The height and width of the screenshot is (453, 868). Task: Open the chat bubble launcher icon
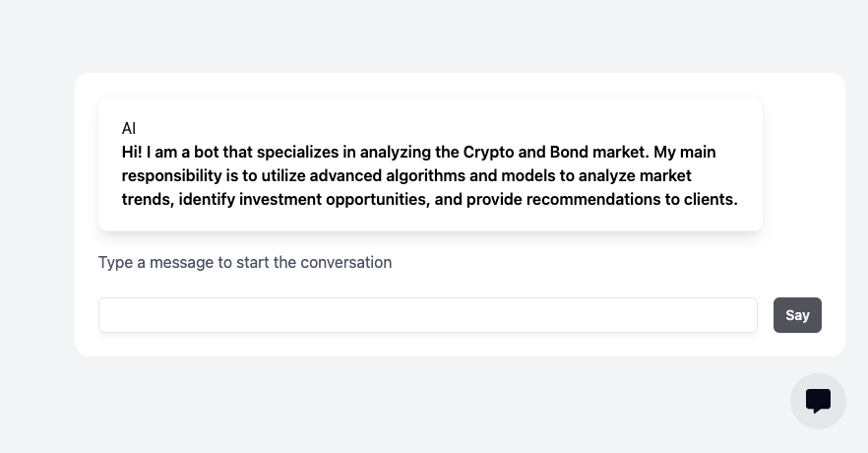click(818, 401)
